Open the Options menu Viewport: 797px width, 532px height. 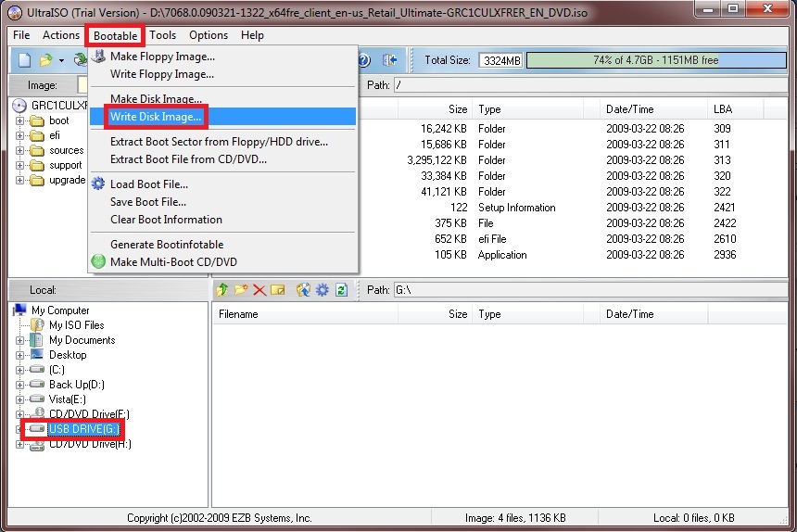209,35
